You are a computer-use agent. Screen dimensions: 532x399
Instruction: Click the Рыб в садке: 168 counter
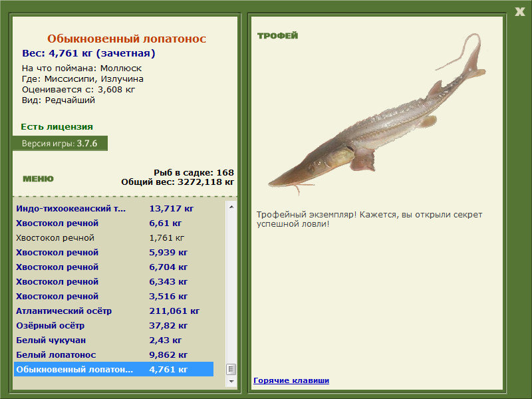click(x=194, y=172)
